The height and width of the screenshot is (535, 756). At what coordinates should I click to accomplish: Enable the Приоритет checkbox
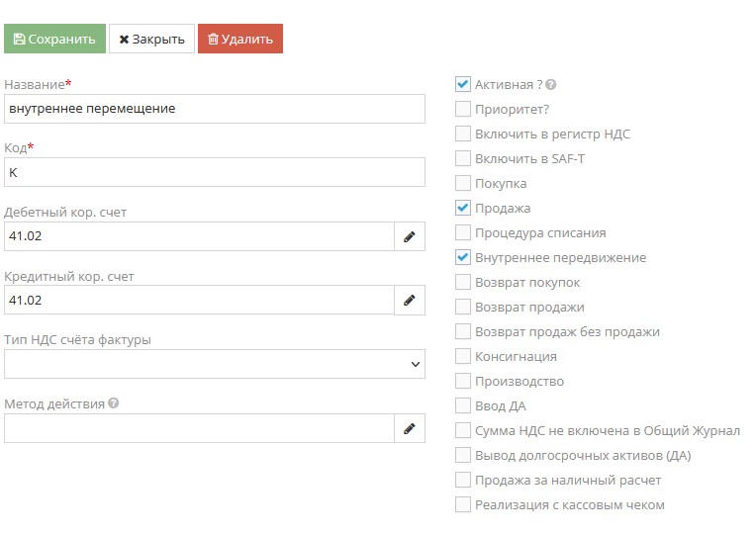tap(463, 110)
